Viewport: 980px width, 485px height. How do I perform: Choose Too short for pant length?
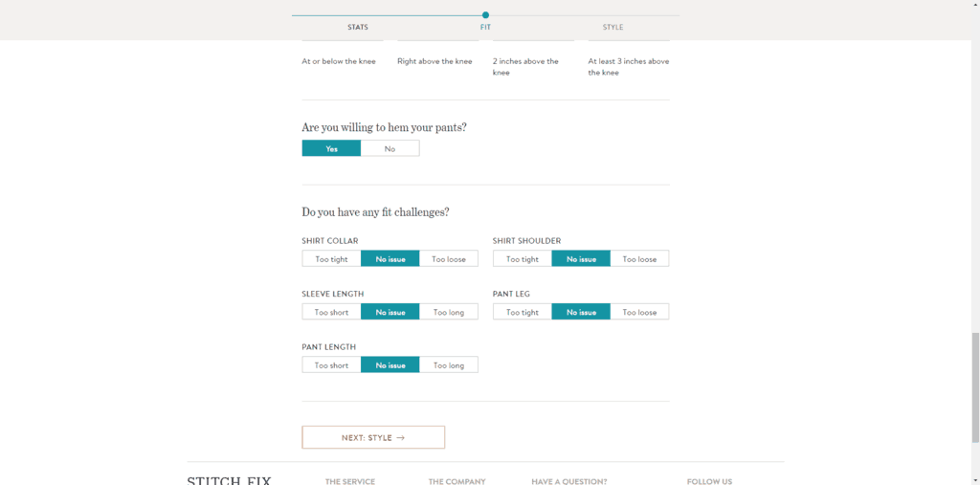[x=331, y=365]
